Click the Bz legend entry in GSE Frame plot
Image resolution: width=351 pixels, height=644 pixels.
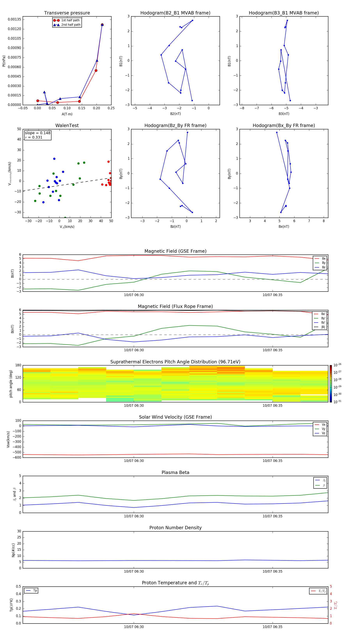point(320,267)
